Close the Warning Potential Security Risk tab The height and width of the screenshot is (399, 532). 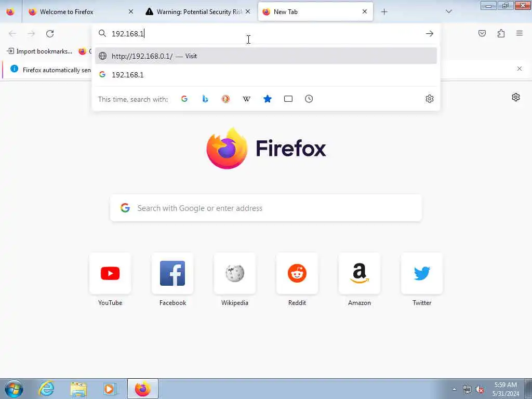click(x=248, y=11)
